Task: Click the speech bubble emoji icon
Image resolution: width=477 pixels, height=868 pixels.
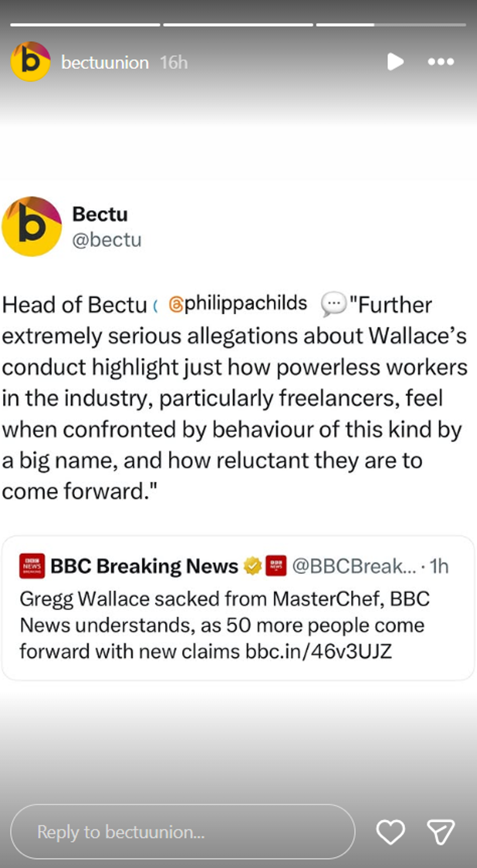Action: (333, 304)
